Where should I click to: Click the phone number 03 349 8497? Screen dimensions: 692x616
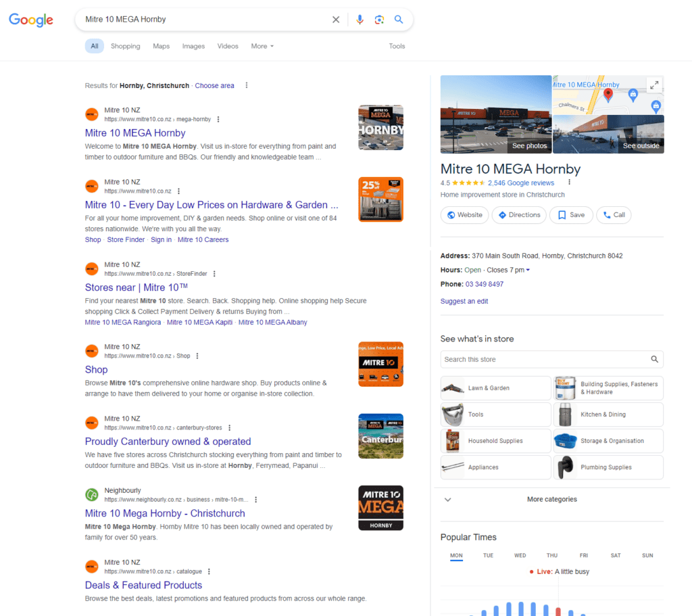click(484, 285)
